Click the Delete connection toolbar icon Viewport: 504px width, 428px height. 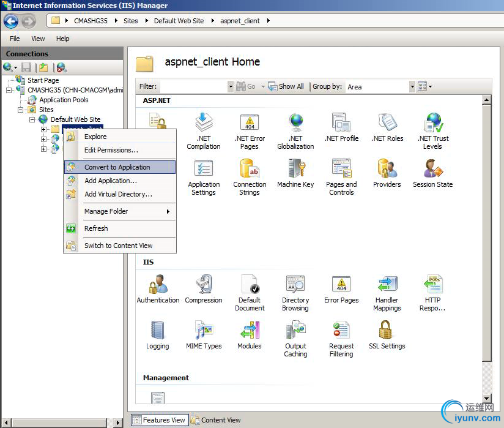pyautogui.click(x=61, y=67)
